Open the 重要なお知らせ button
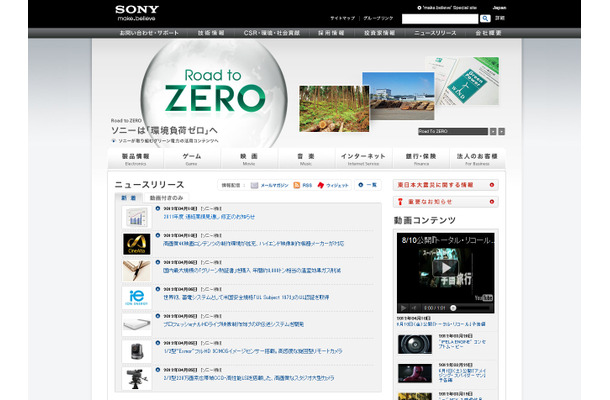 pyautogui.click(x=445, y=202)
